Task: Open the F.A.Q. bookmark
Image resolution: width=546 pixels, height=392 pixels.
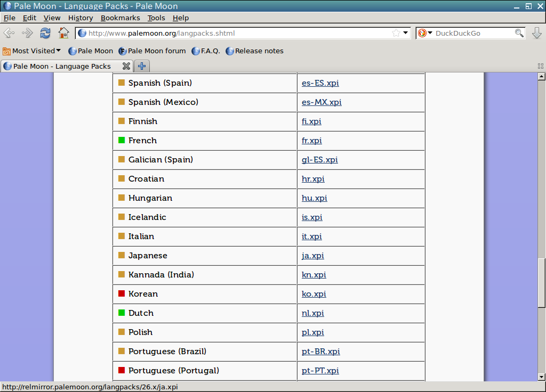Action: click(x=206, y=51)
